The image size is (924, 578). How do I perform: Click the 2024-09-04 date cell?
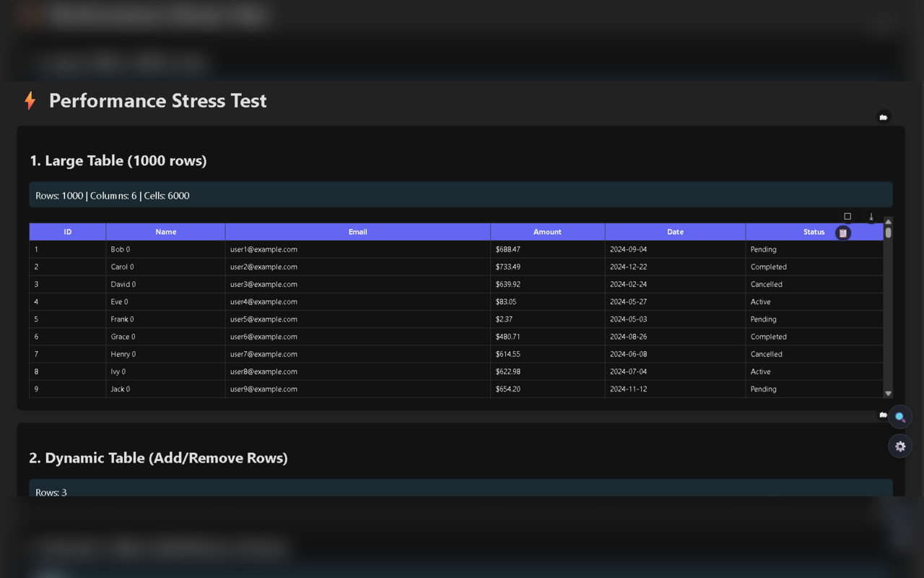pos(675,249)
